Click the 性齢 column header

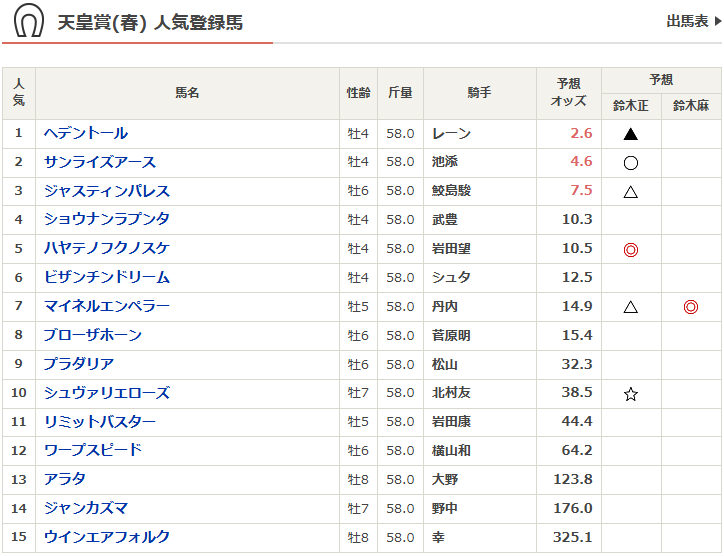(358, 93)
